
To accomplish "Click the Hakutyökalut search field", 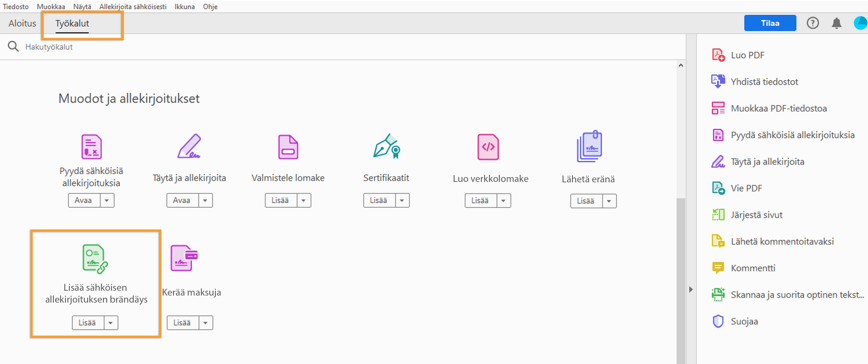I will (x=49, y=47).
